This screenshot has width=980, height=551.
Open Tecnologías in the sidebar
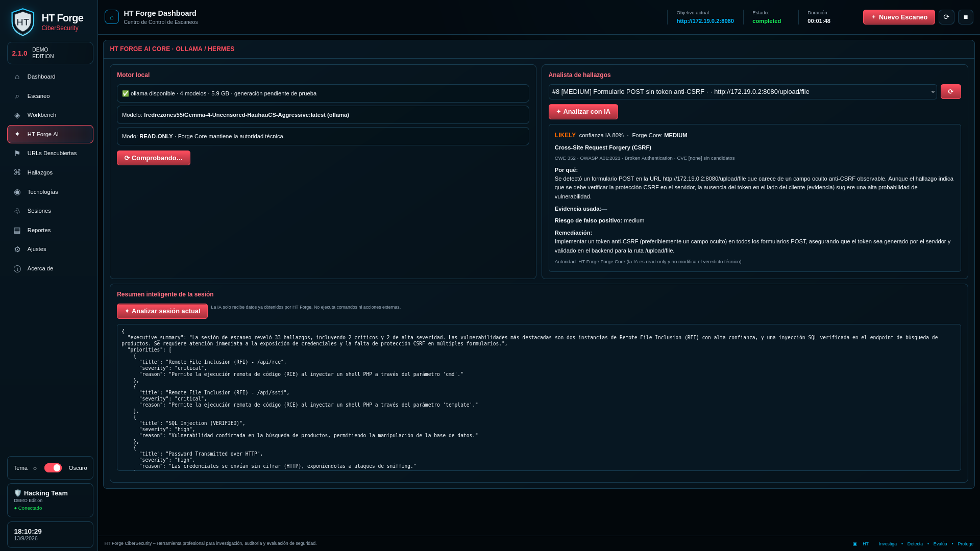[50, 192]
